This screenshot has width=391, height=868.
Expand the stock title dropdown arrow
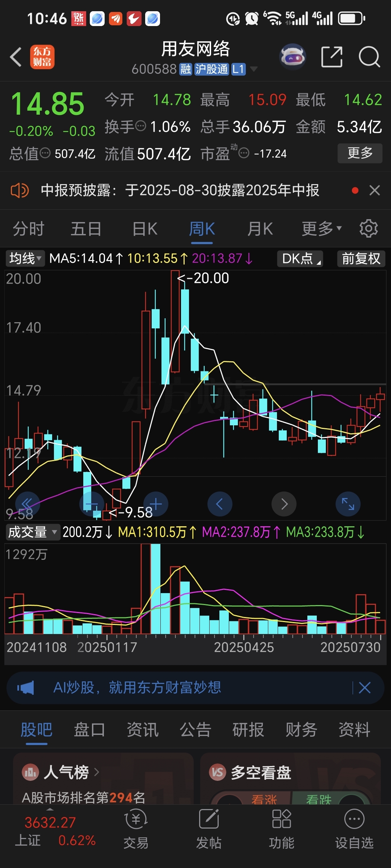[x=254, y=69]
